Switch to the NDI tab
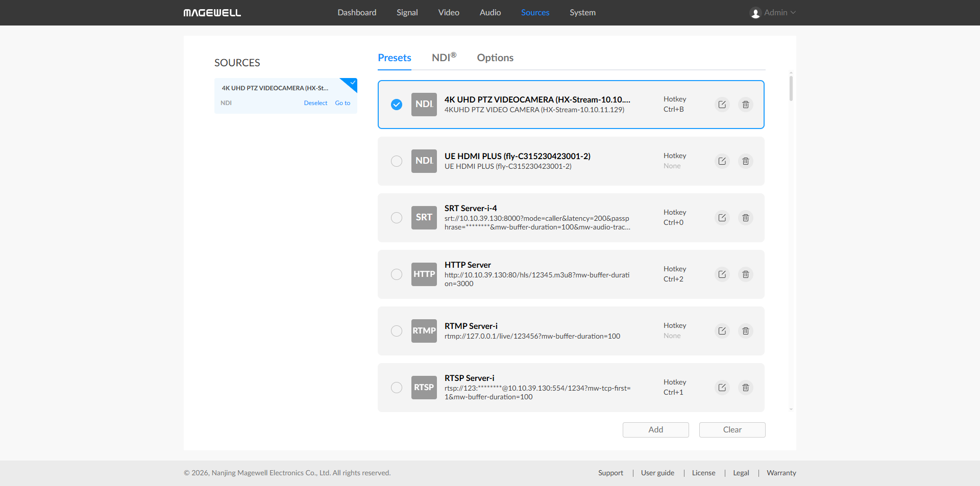 [444, 58]
